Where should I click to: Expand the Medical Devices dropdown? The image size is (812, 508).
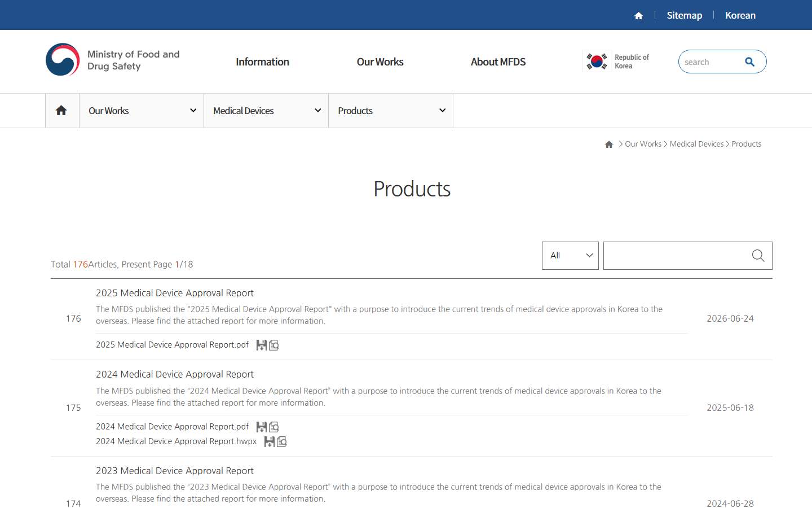point(266,111)
